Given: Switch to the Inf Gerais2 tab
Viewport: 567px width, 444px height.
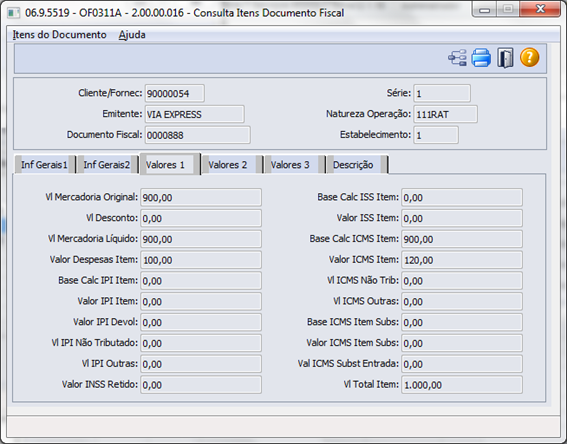Looking at the screenshot, I should pyautogui.click(x=107, y=165).
